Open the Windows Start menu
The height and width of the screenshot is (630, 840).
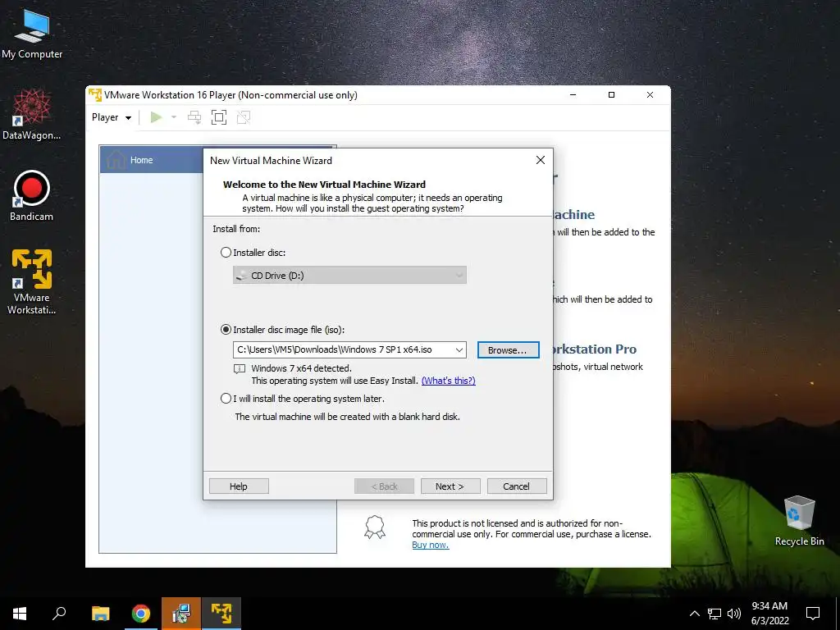point(20,614)
